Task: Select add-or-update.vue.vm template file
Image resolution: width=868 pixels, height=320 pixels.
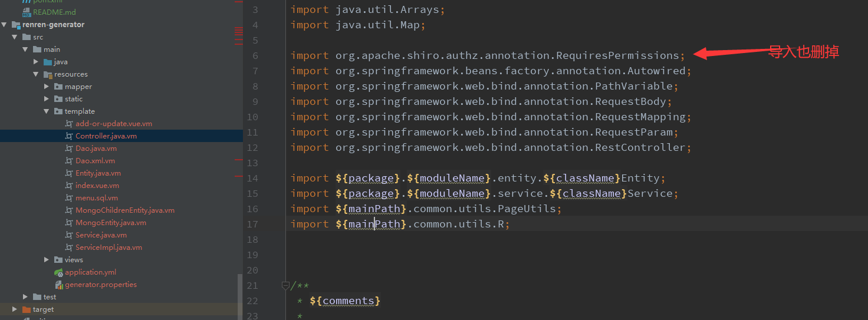Action: (x=114, y=124)
